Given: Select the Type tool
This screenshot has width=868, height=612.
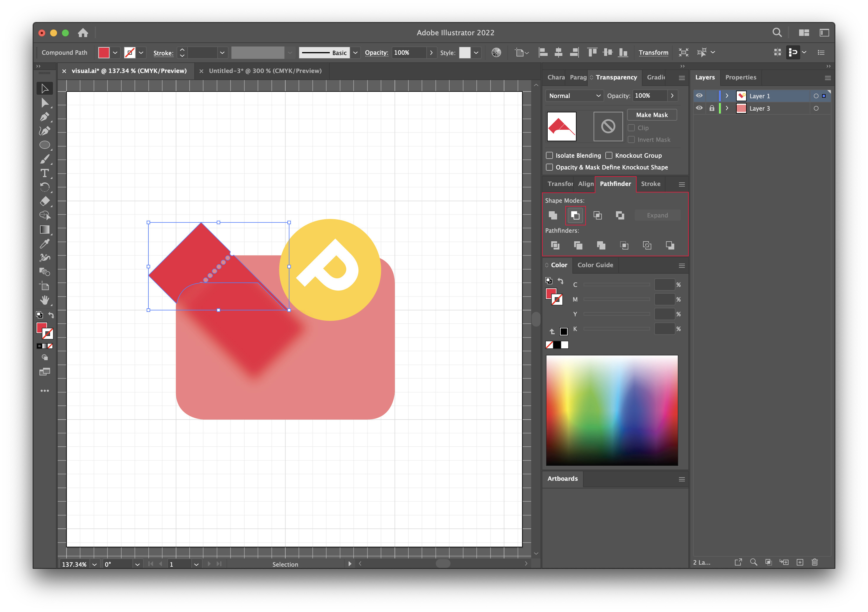Looking at the screenshot, I should tap(45, 173).
